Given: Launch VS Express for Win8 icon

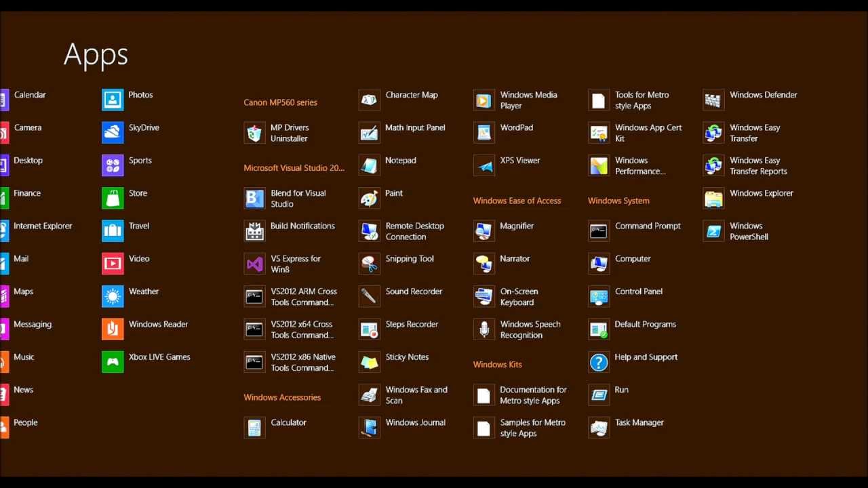Looking at the screenshot, I should click(254, 264).
